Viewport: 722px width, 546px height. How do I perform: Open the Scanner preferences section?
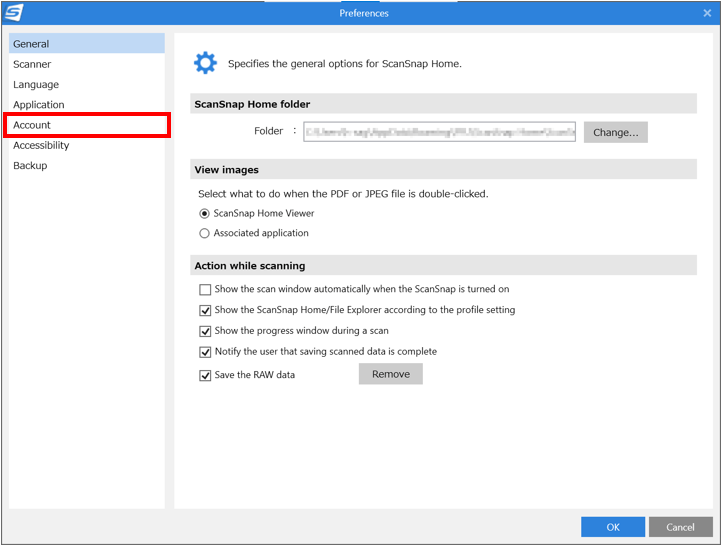pyautogui.click(x=32, y=64)
